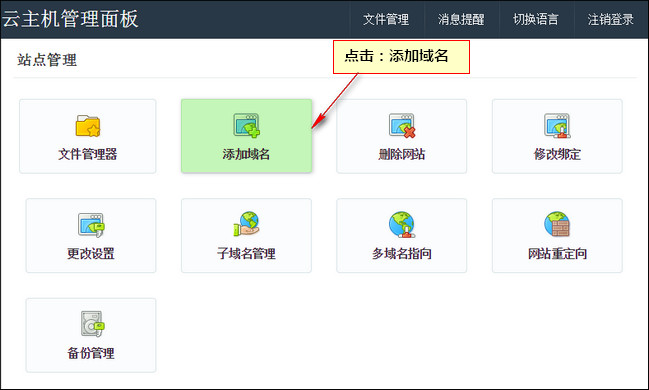Click the yellow 点击:添加域名 callout
The width and height of the screenshot is (649, 390).
point(401,57)
